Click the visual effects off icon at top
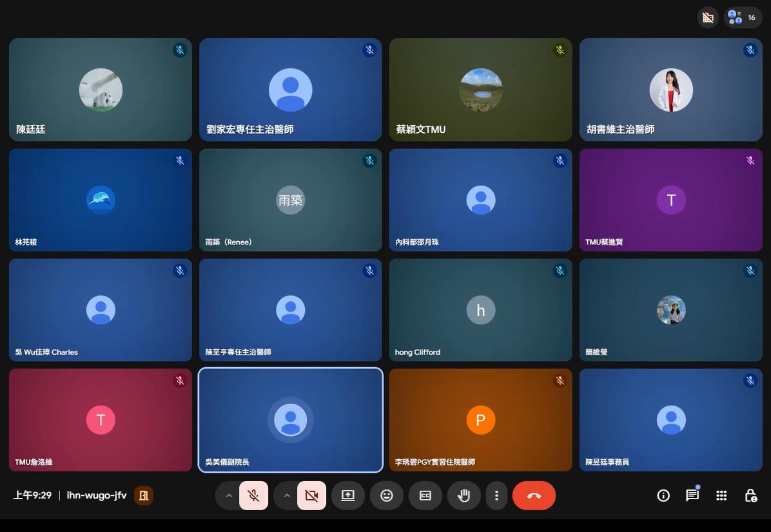This screenshot has width=771, height=532. [708, 17]
